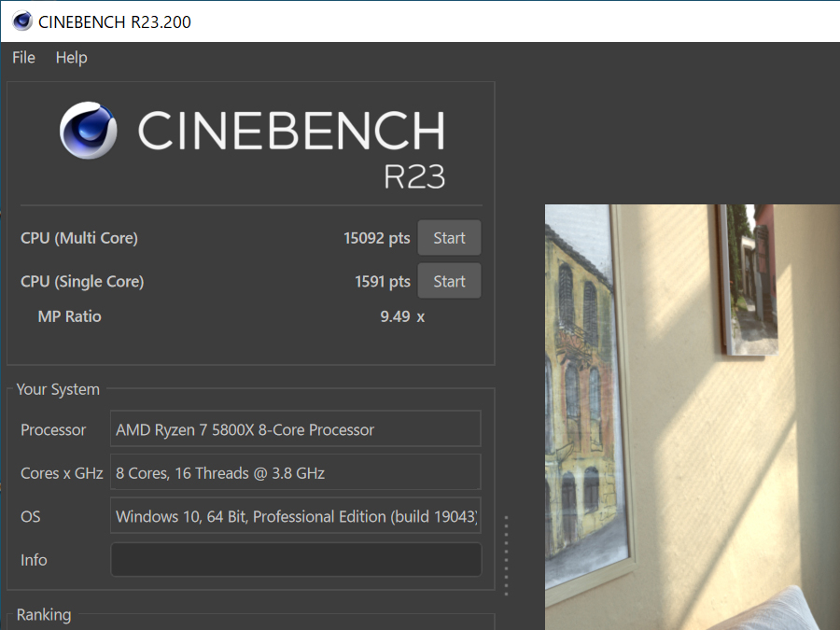Click the Ranking group heading
Image resolution: width=840 pixels, height=630 pixels.
44,614
